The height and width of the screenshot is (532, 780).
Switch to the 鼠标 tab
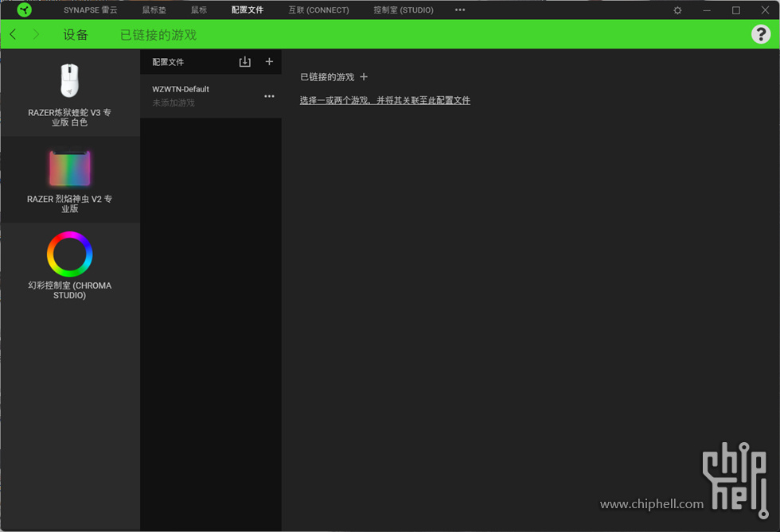[x=199, y=10]
